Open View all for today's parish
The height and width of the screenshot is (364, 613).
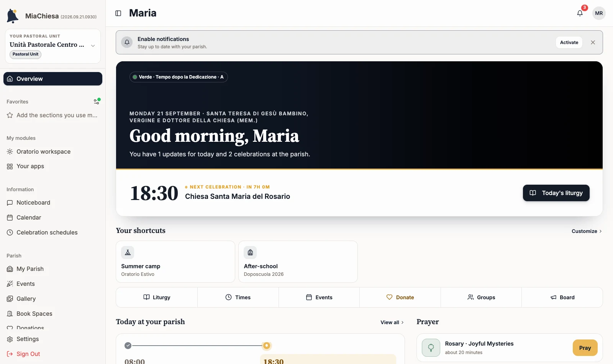(392, 322)
